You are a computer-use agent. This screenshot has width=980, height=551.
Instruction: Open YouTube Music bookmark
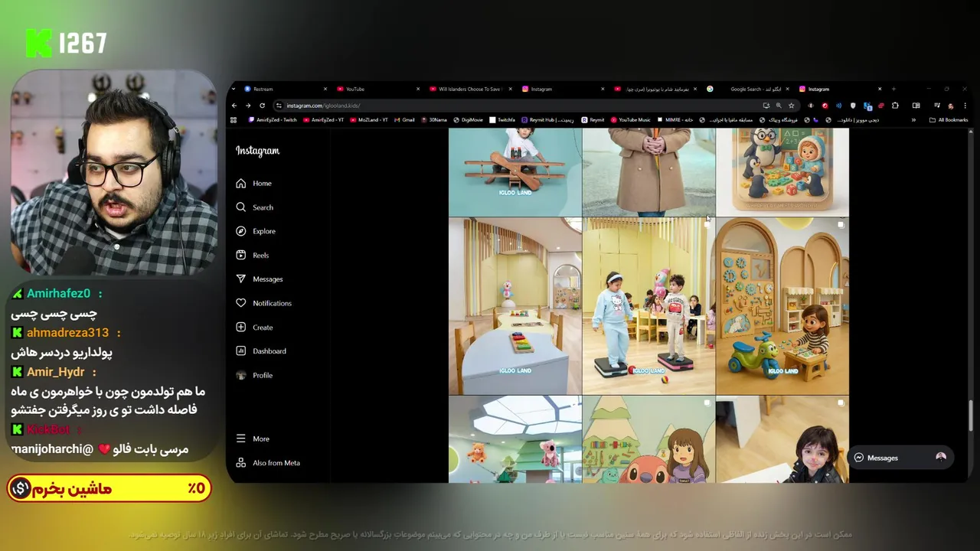coord(631,120)
